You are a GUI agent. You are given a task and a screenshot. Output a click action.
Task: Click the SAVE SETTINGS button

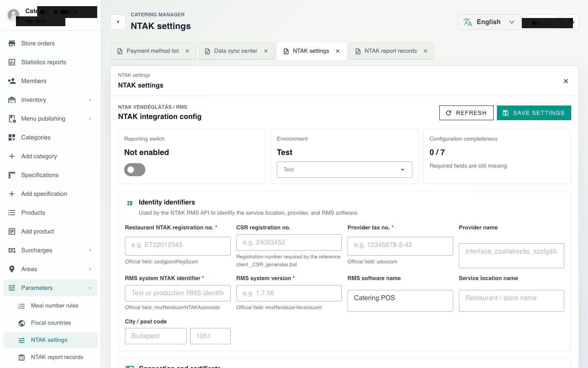(534, 113)
